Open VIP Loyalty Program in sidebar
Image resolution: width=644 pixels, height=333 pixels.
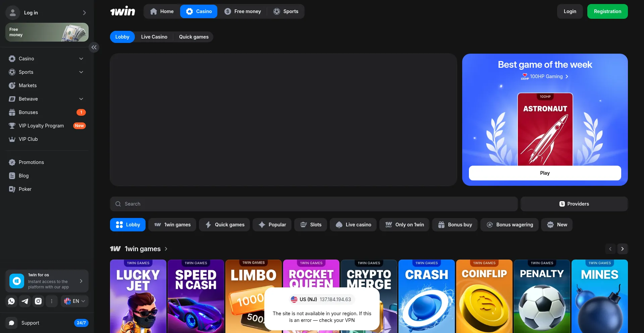(47, 126)
